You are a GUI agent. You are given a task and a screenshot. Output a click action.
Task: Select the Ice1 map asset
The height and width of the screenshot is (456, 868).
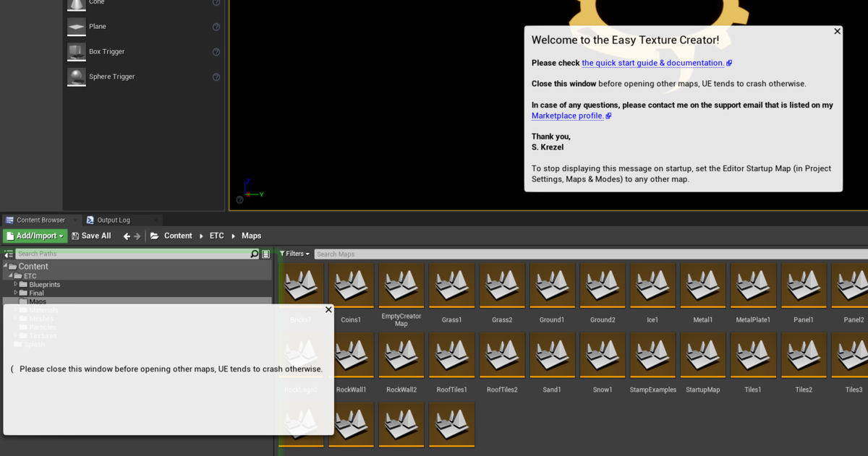652,293
